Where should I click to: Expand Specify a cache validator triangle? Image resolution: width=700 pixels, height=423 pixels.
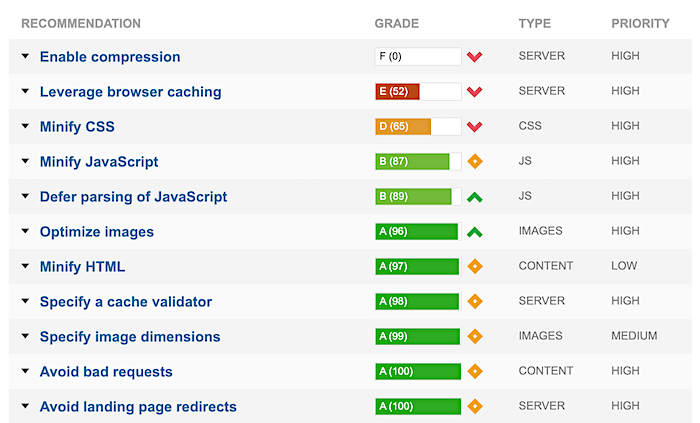click(25, 301)
